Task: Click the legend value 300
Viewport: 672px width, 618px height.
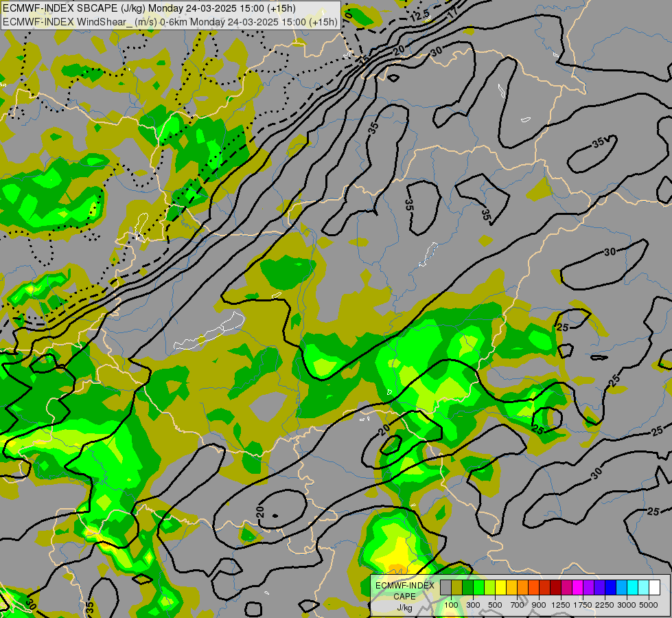Action: click(x=473, y=605)
